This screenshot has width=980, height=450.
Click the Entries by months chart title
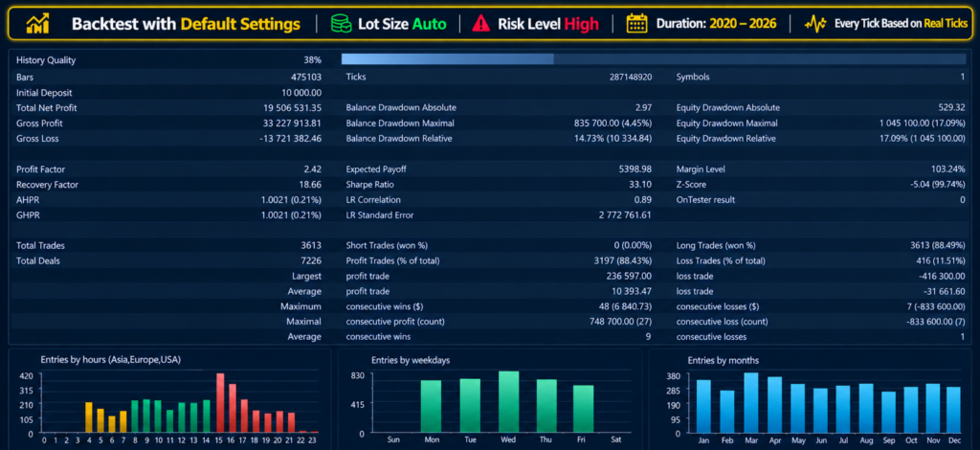724,360
